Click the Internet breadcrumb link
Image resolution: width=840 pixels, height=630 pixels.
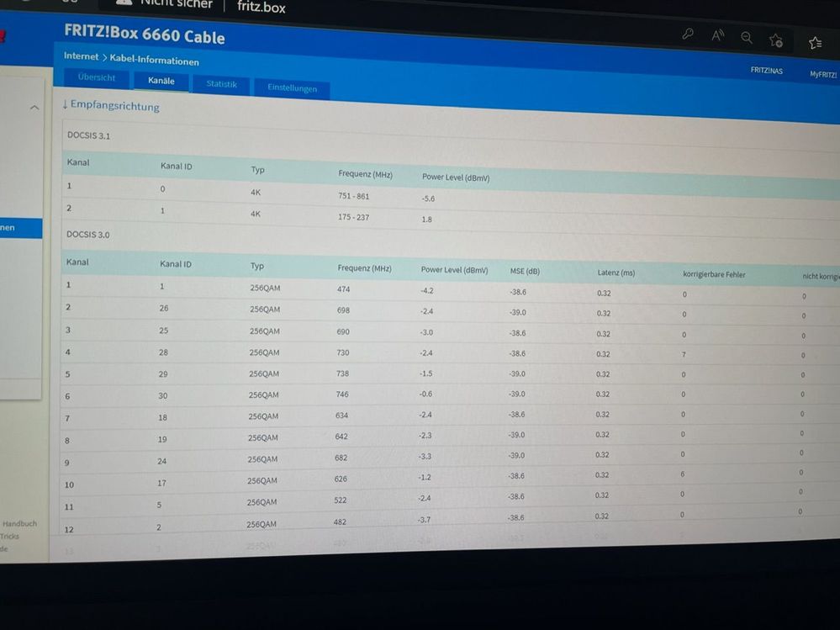[x=81, y=56]
